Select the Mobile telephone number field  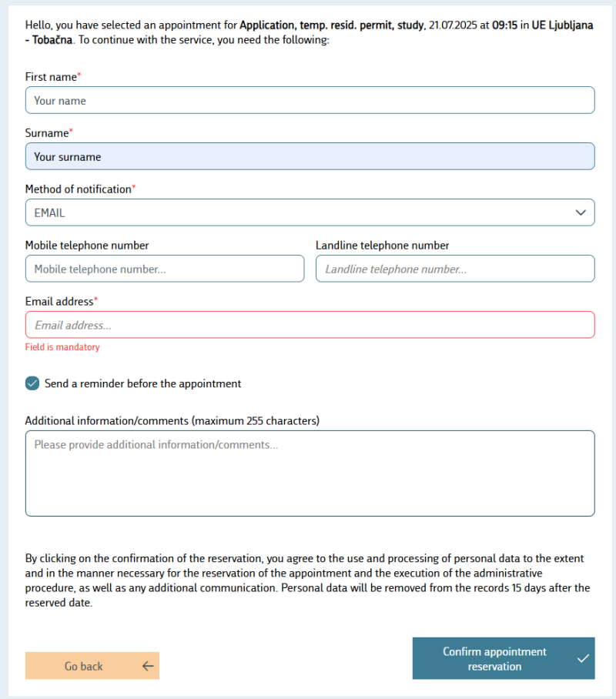(x=165, y=269)
